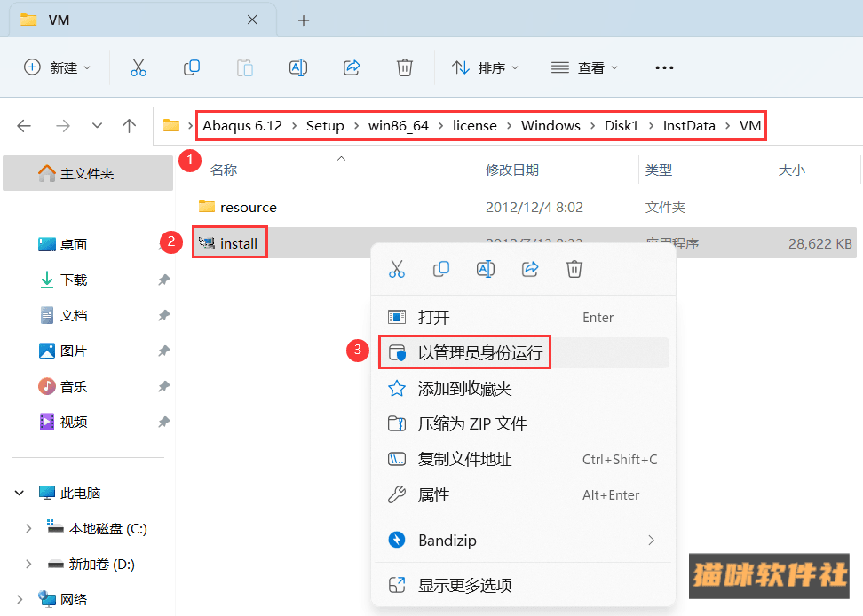
Task: Click the Copy icon in the context menu
Action: (x=441, y=269)
